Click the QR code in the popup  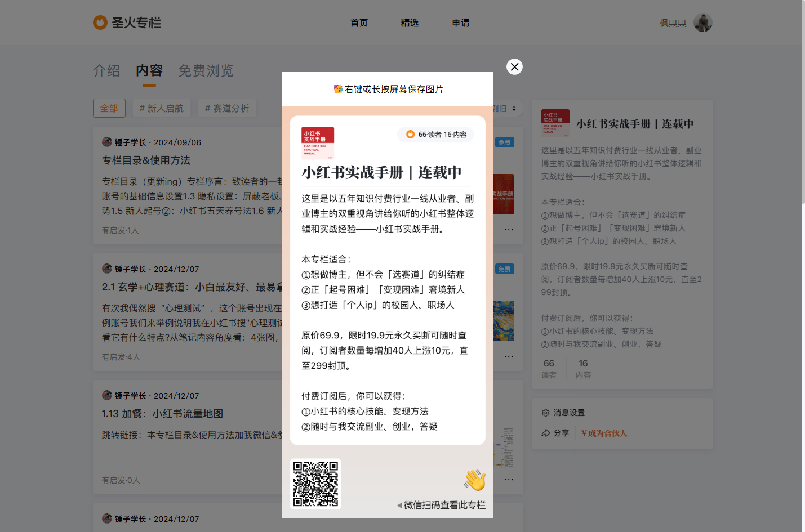[x=315, y=484]
